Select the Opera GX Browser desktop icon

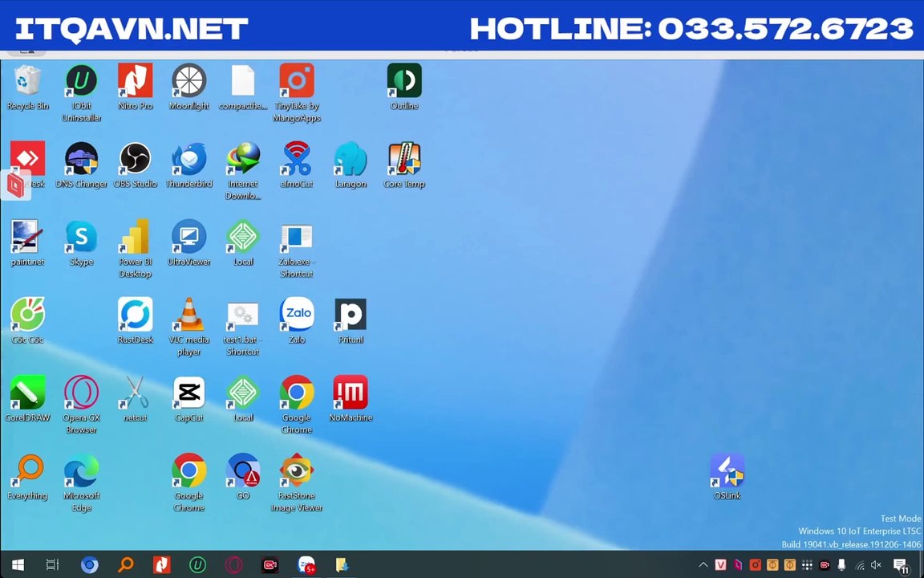tap(81, 405)
